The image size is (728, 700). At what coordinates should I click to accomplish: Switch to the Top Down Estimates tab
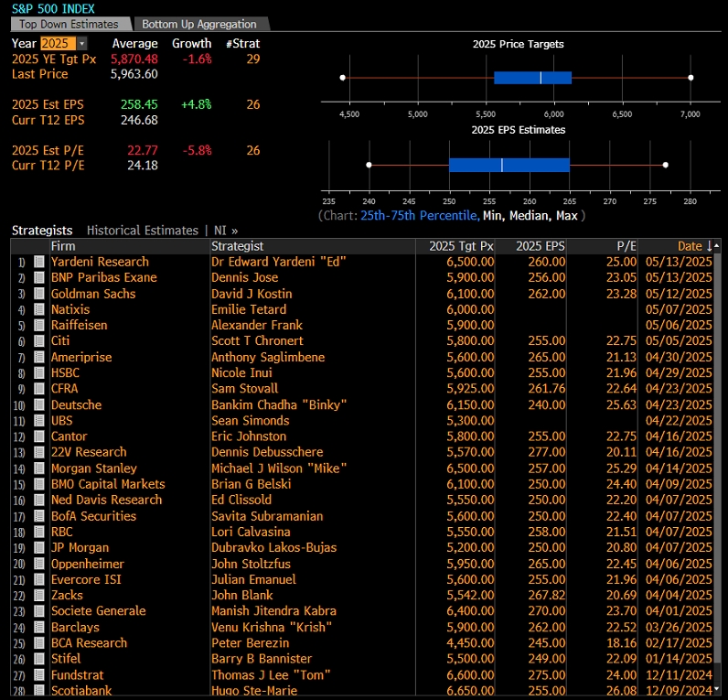(69, 24)
